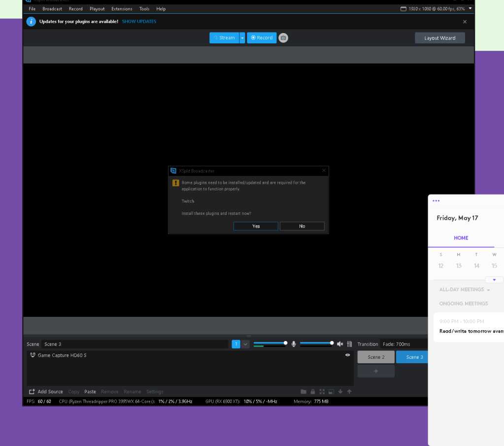Open the Layout Wizard
Image resolution: width=504 pixels, height=446 pixels.
(440, 38)
